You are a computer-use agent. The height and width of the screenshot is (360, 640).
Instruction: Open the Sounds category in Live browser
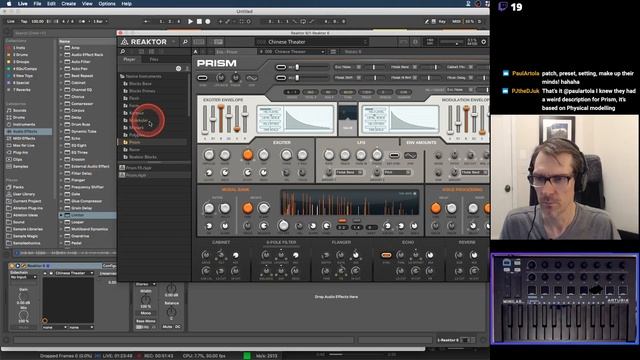pyautogui.click(x=20, y=110)
